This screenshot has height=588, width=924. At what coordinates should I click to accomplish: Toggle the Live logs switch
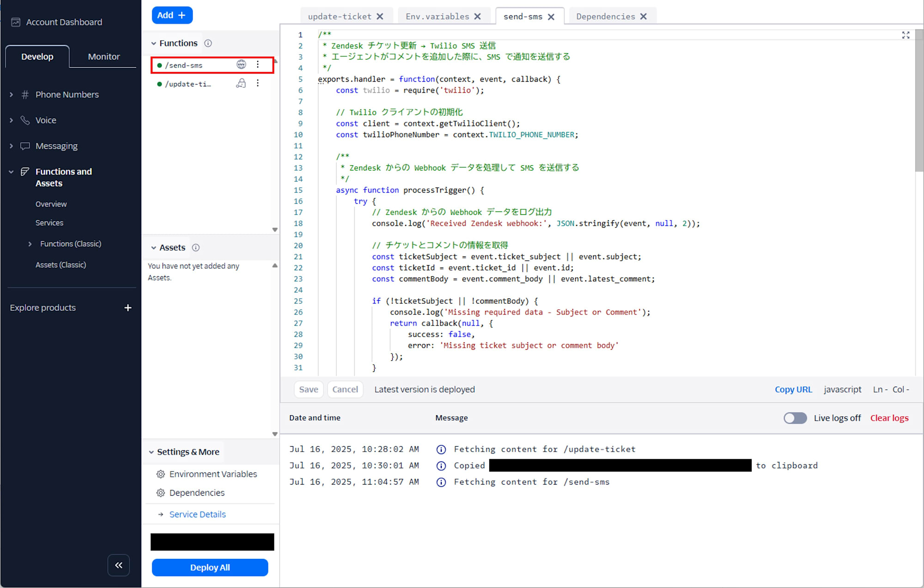click(795, 418)
